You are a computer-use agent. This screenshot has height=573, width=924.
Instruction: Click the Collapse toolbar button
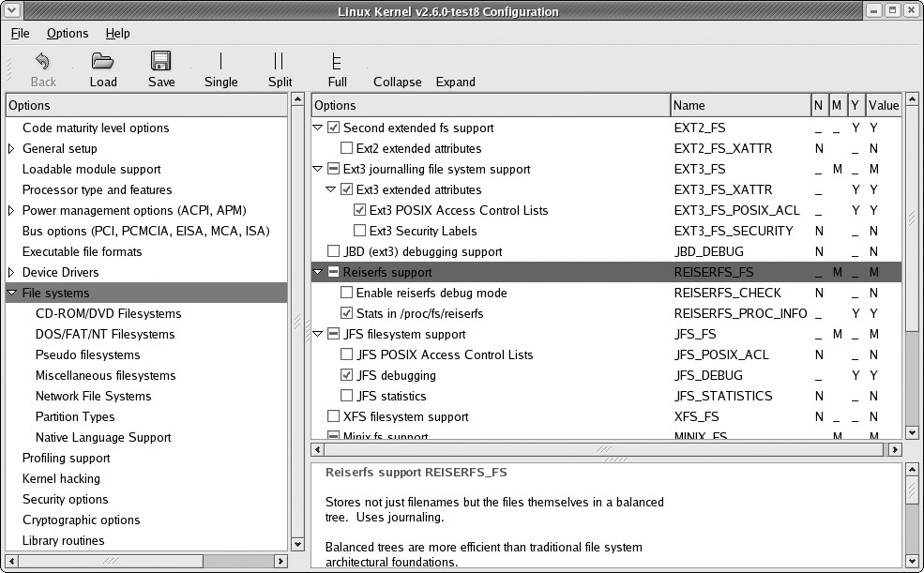[x=398, y=82]
